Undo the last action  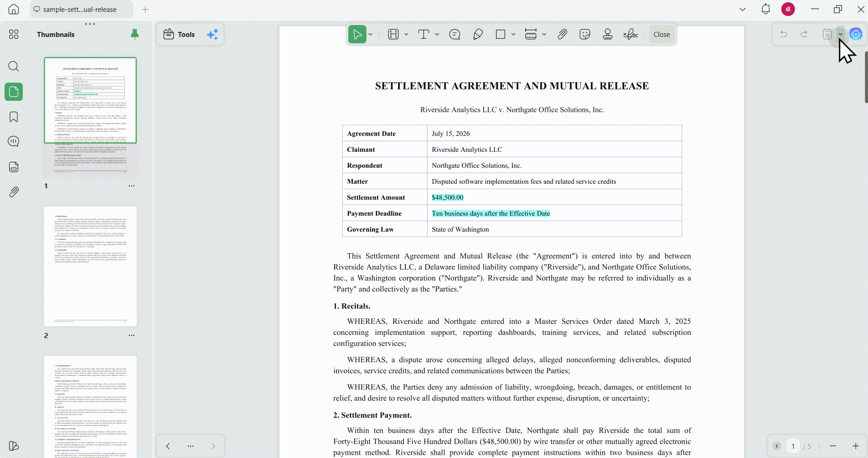click(784, 34)
